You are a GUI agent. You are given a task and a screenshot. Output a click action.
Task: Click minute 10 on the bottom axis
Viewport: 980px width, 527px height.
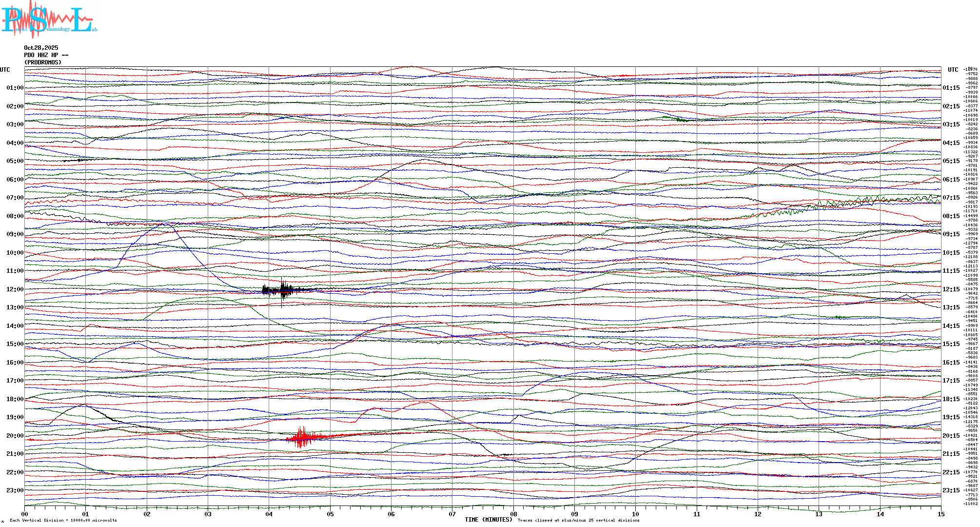click(x=635, y=514)
